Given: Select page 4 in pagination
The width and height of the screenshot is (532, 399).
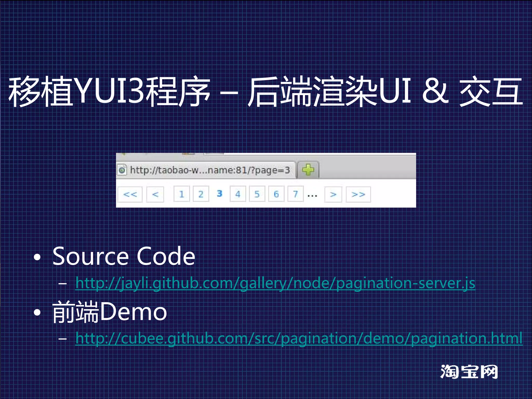Looking at the screenshot, I should point(238,194).
